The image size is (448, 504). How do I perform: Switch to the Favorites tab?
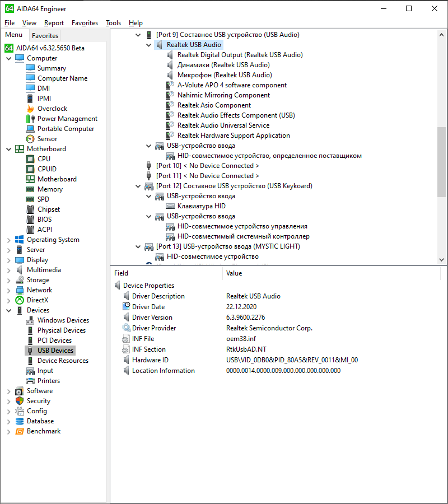point(45,35)
